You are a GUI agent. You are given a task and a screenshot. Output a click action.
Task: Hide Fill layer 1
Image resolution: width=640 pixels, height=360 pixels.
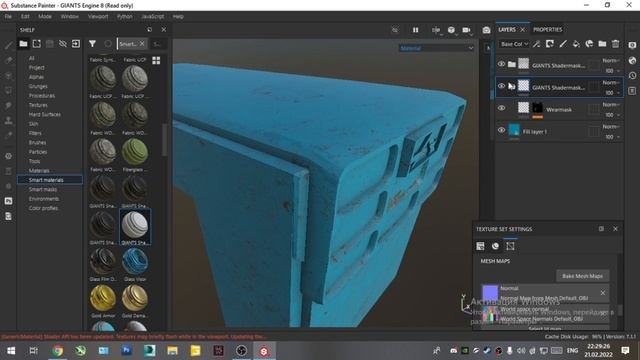[501, 130]
